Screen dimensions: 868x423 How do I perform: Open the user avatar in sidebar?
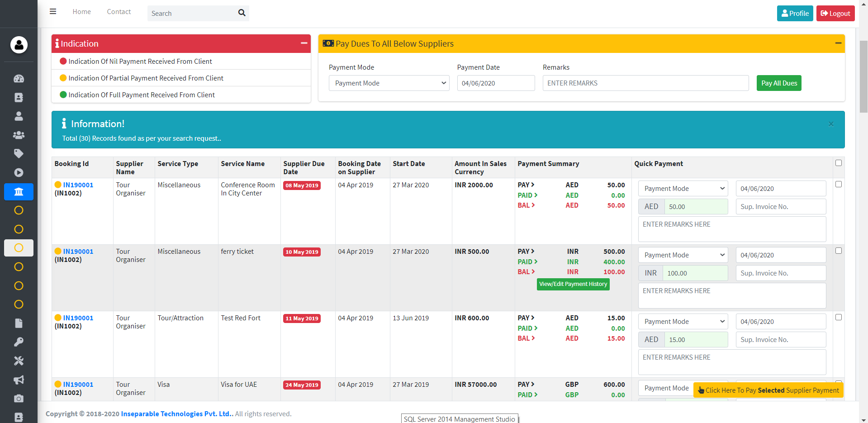pos(19,45)
